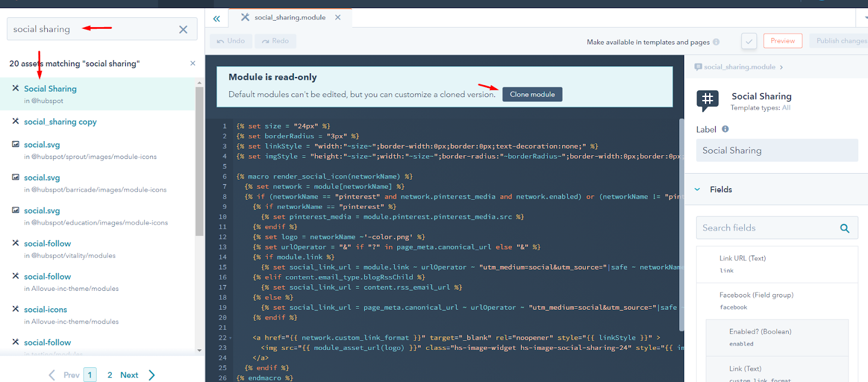Switch to social_sharing.module tab
868x382 pixels.
[x=290, y=17]
